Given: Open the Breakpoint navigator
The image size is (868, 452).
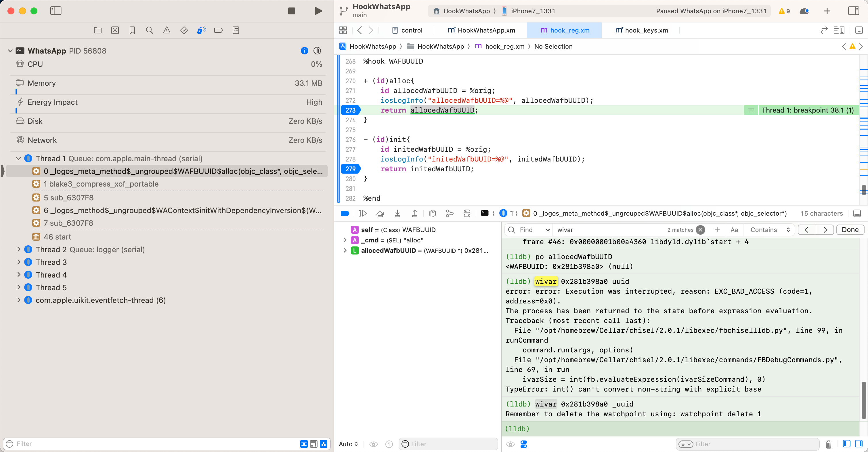Looking at the screenshot, I should pos(218,30).
